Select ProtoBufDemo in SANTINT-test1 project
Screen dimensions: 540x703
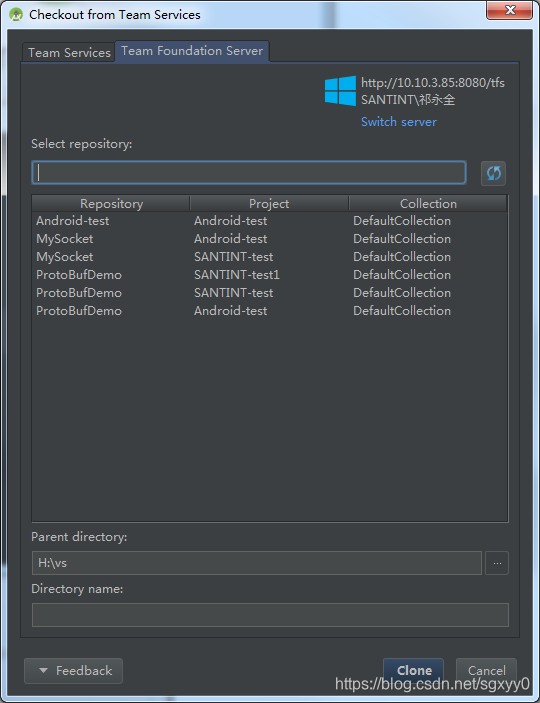pos(270,274)
